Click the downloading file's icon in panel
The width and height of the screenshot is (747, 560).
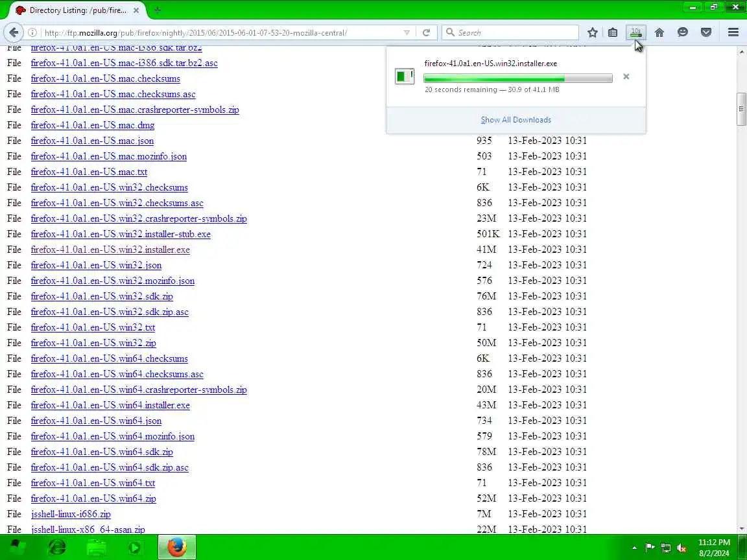click(x=405, y=76)
